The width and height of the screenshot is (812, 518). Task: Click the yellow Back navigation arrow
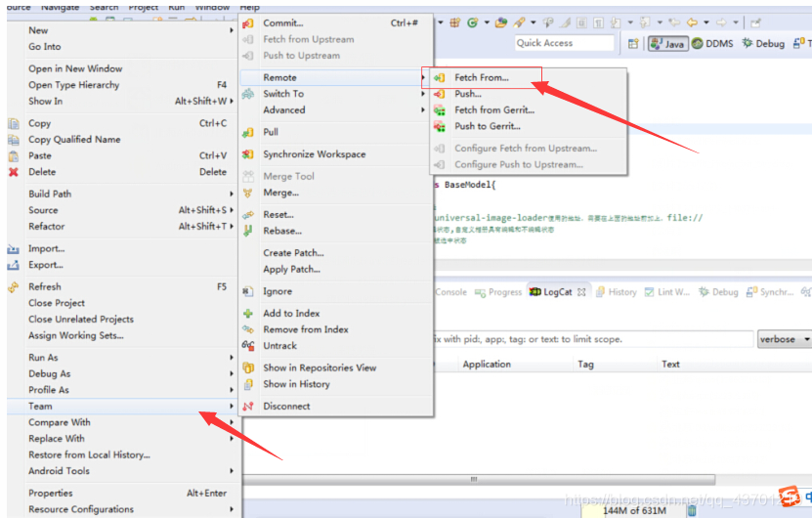coord(692,22)
